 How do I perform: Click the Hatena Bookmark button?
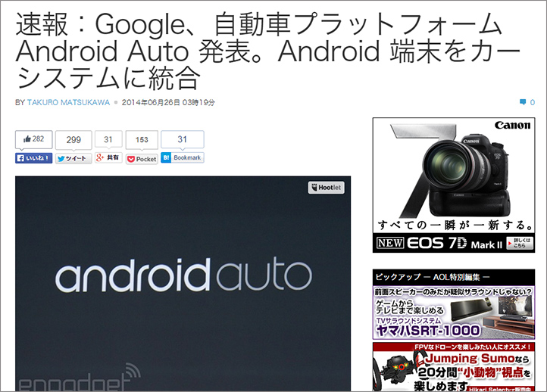coord(183,157)
